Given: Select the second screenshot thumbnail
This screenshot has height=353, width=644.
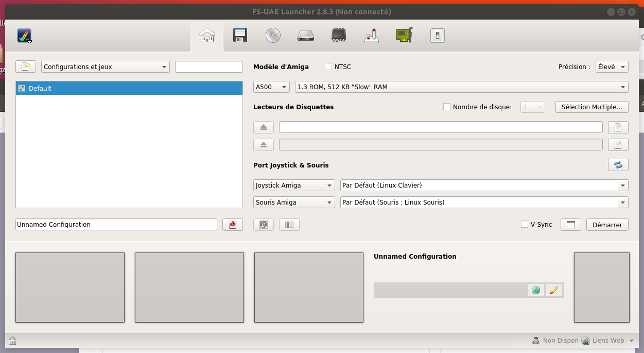Looking at the screenshot, I should [x=189, y=288].
